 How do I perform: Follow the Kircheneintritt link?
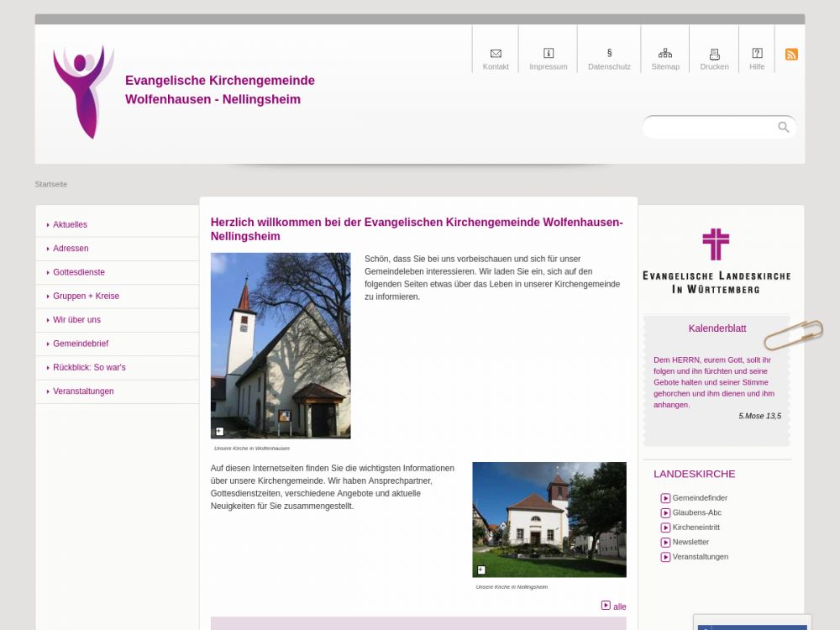click(696, 528)
